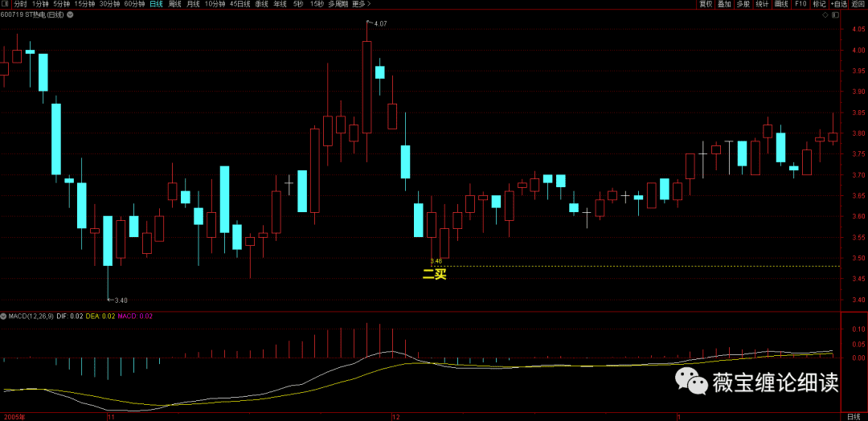Click the 标记 mark button
Image resolution: width=868 pixels, height=421 pixels.
(x=819, y=5)
